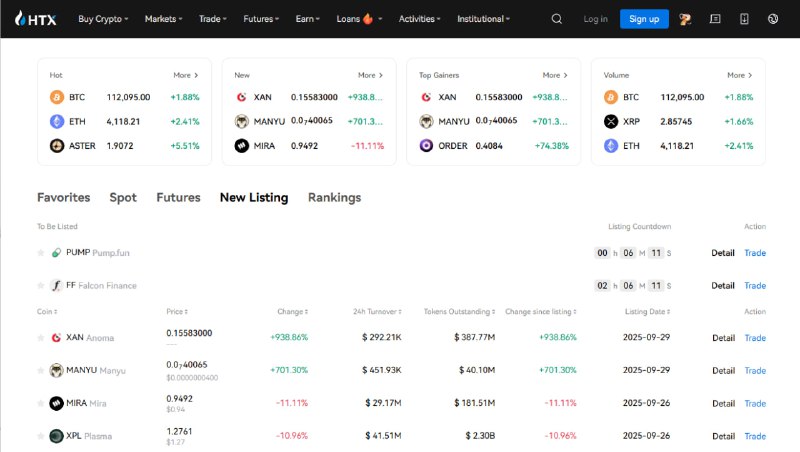The image size is (800, 452).
Task: Click the fire icon beside Loans
Action: click(367, 19)
